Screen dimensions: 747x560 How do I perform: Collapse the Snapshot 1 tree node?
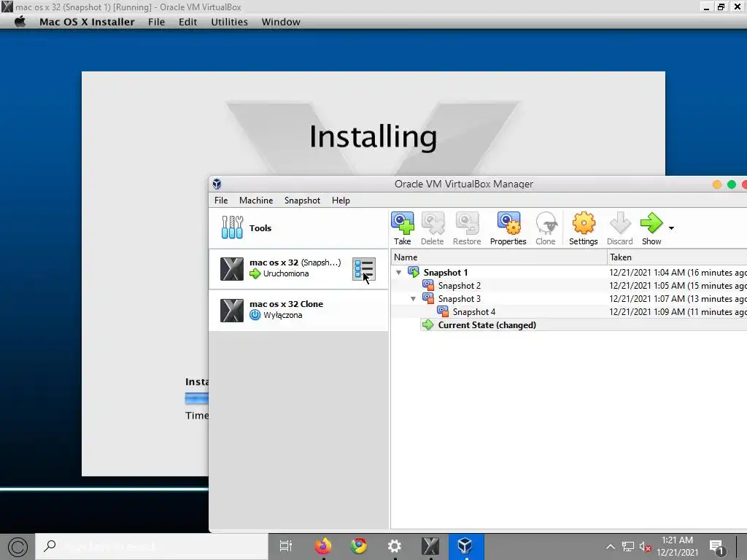point(399,273)
